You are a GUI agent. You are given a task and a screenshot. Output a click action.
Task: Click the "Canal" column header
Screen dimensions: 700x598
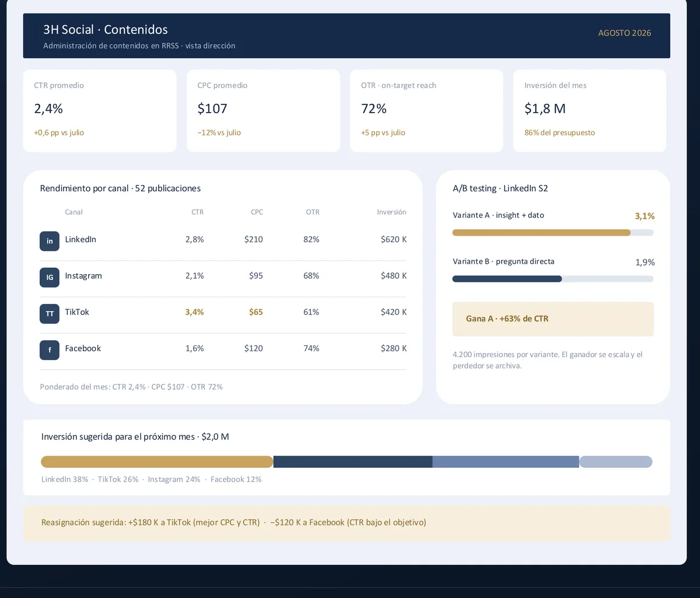[74, 212]
